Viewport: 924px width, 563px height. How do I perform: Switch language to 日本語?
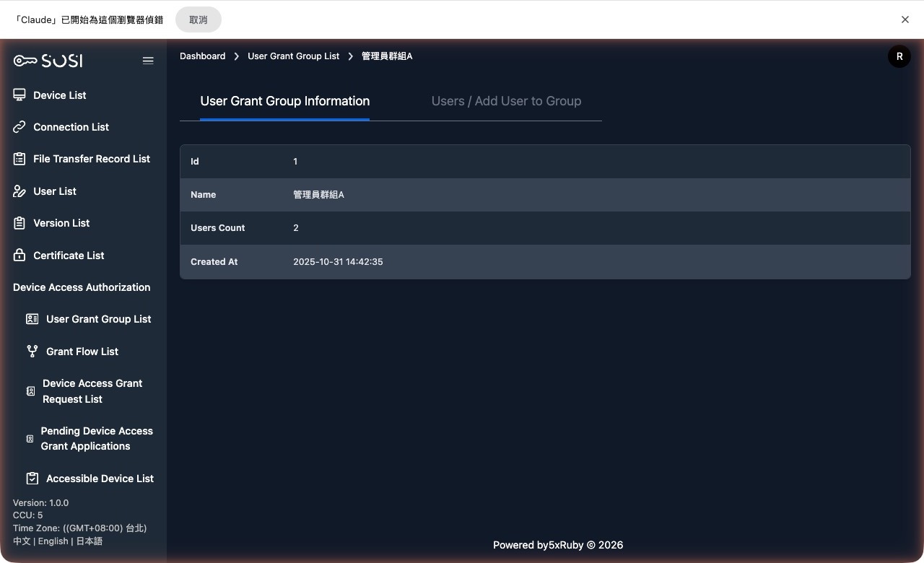tap(90, 541)
